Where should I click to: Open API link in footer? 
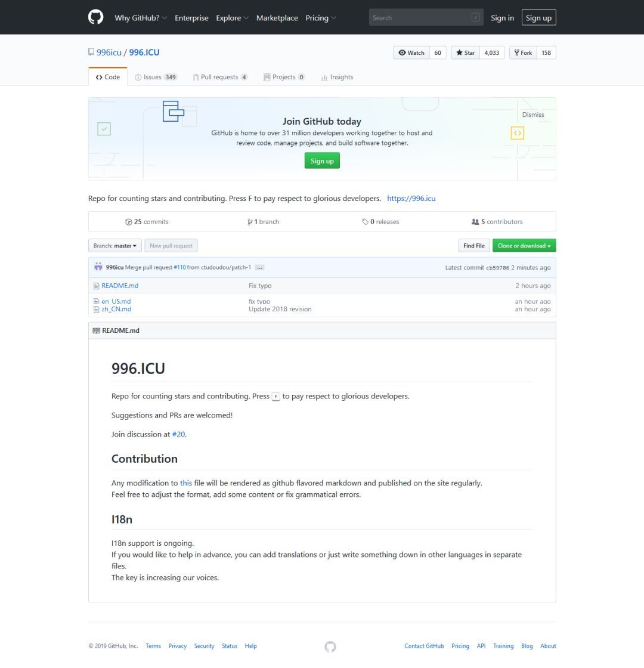(x=481, y=647)
